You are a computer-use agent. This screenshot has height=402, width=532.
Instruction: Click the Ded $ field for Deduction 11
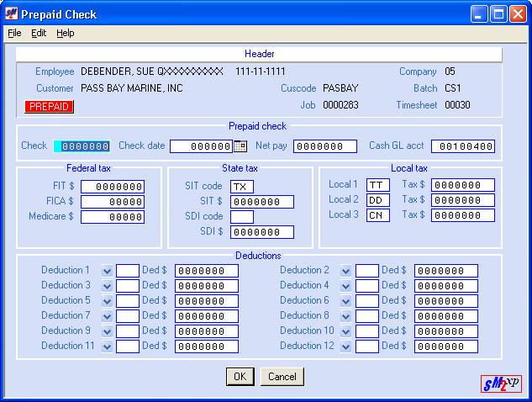[207, 346]
